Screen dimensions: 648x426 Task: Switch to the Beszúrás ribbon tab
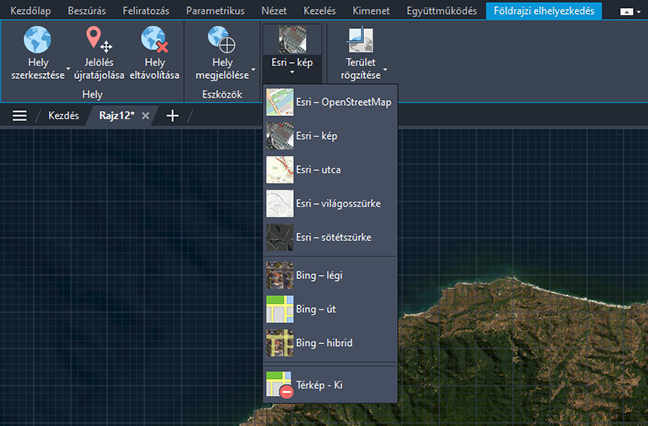87,11
